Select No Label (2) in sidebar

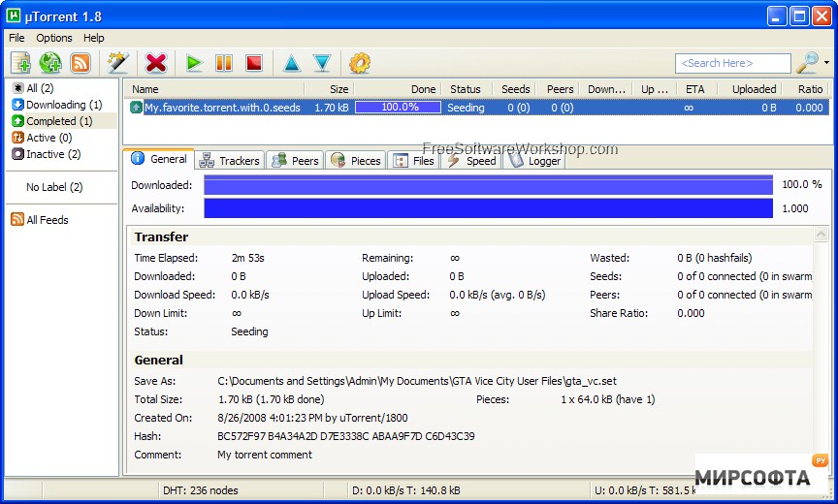(54, 187)
